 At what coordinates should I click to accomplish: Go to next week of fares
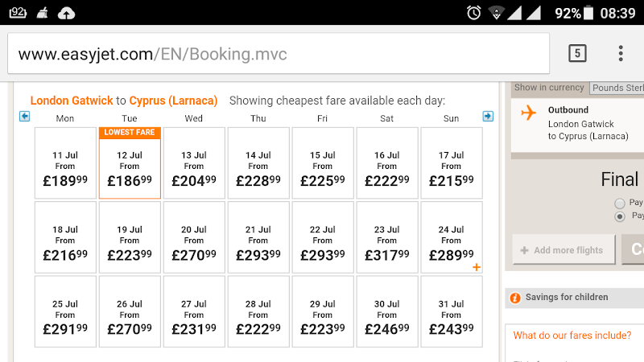[x=488, y=117]
